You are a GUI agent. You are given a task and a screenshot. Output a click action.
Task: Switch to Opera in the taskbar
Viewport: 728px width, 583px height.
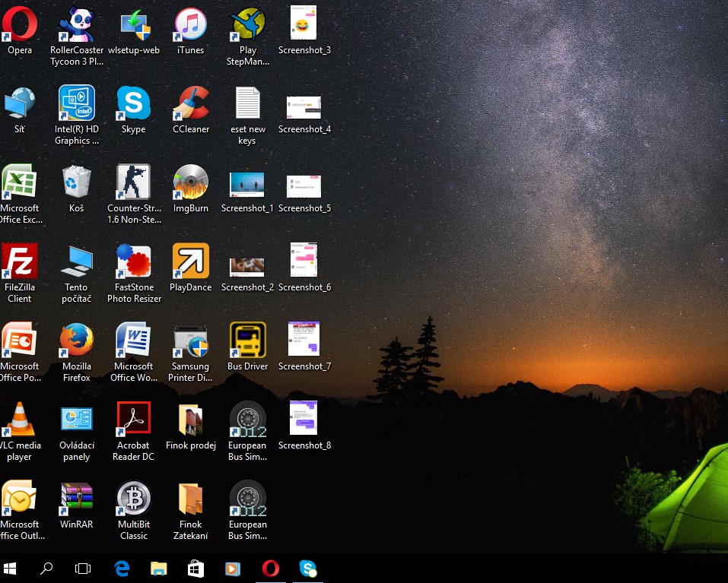coord(271,568)
